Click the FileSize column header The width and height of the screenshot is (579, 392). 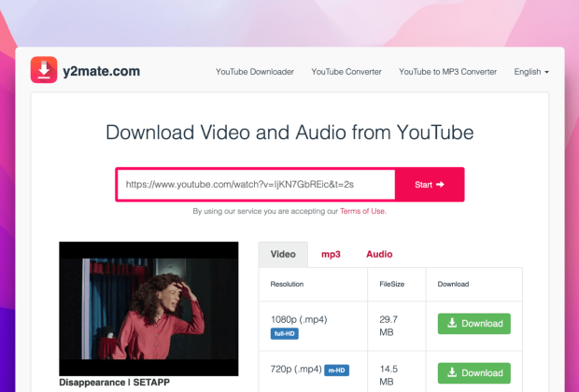click(392, 284)
